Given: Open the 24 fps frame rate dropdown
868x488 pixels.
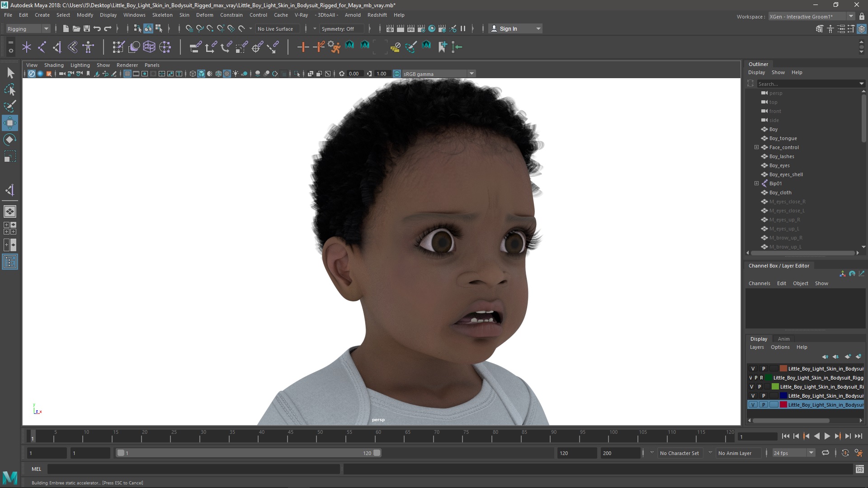Looking at the screenshot, I should click(x=793, y=453).
